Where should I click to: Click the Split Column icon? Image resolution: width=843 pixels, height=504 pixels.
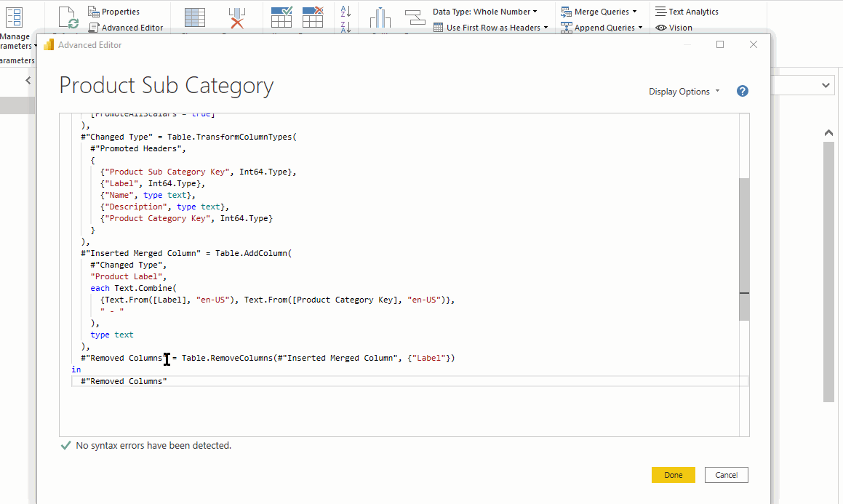[x=380, y=17]
